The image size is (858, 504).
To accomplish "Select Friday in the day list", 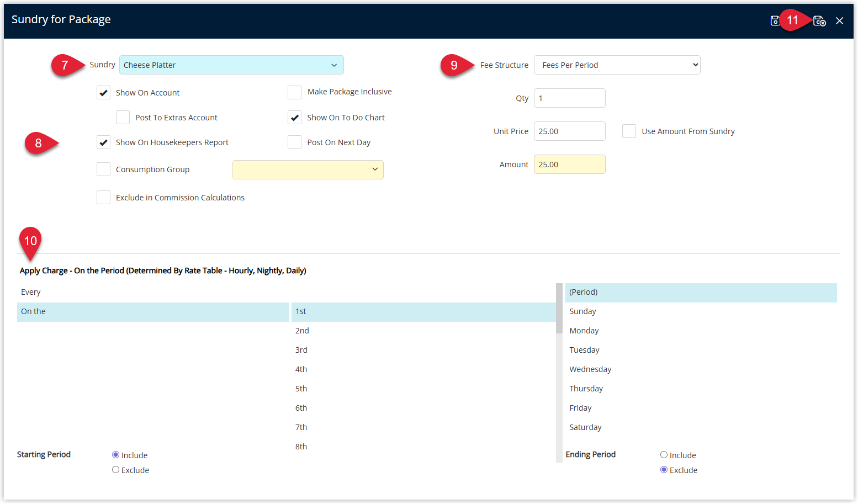I will [x=701, y=408].
